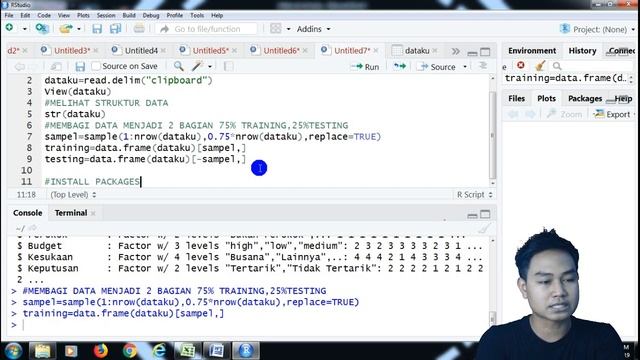
Task: Click the document outline icon
Action: 483,66
